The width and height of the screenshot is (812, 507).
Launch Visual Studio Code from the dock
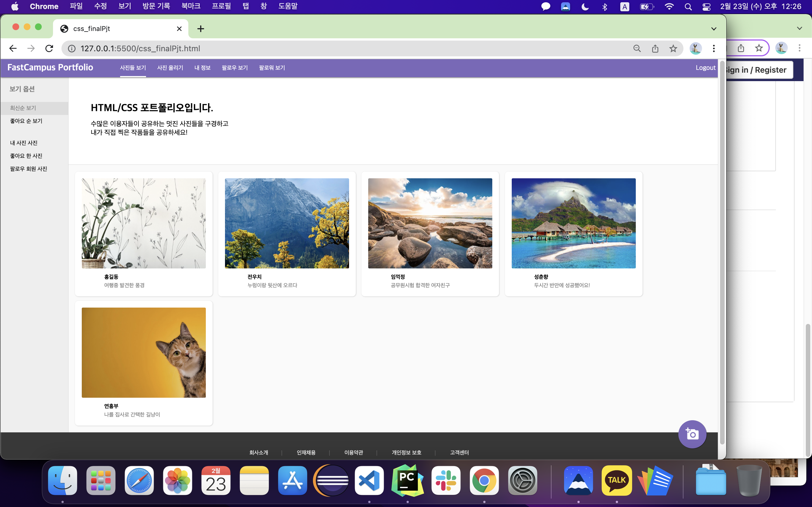click(369, 481)
